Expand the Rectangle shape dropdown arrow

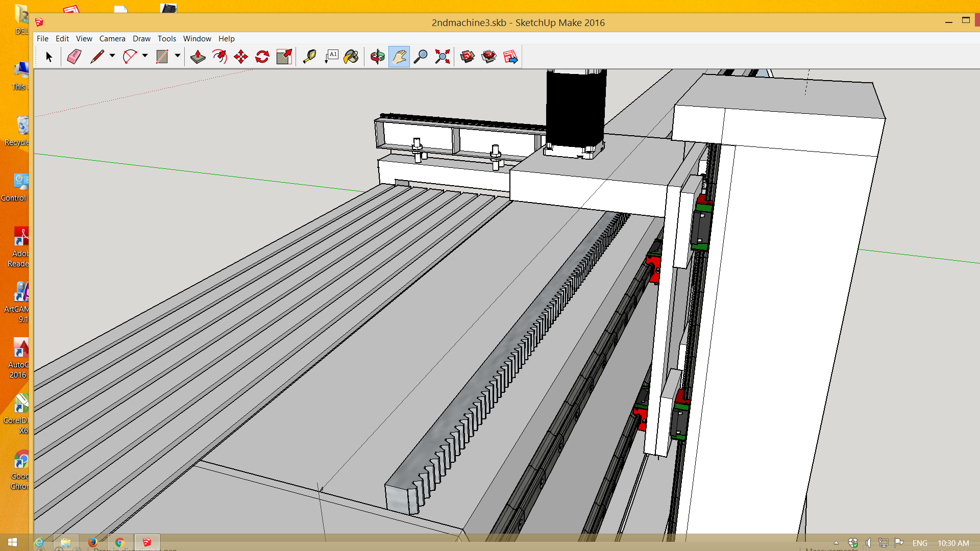click(x=178, y=56)
